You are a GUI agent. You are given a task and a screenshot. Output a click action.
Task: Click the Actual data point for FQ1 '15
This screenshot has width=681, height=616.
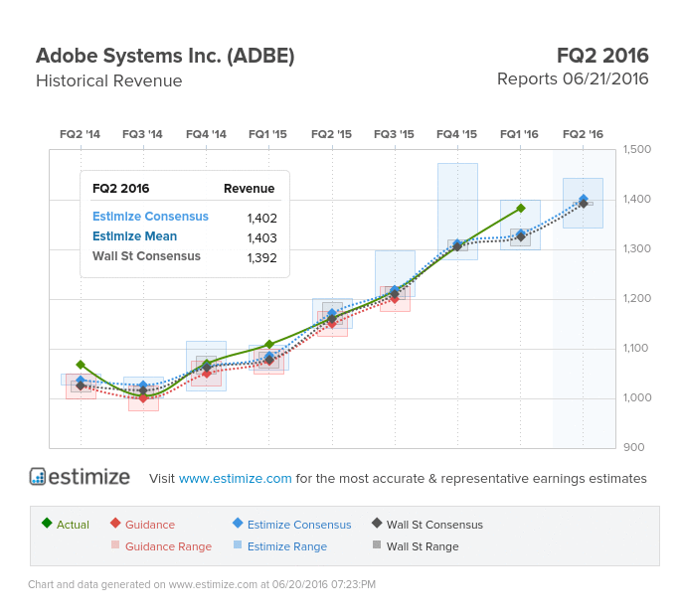coord(268,344)
